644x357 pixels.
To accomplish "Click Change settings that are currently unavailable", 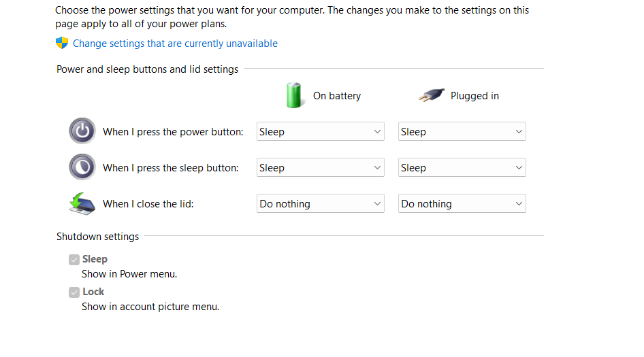I will click(175, 44).
